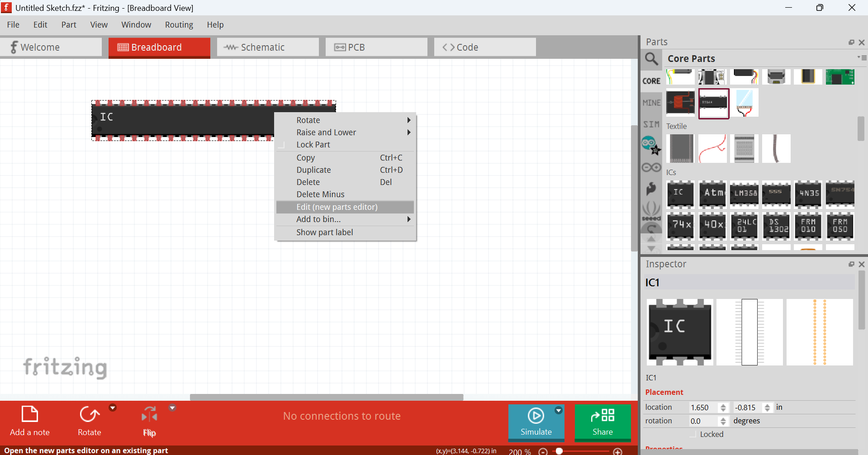
Task: Choose Delete Minus from context menu
Action: tap(345, 194)
